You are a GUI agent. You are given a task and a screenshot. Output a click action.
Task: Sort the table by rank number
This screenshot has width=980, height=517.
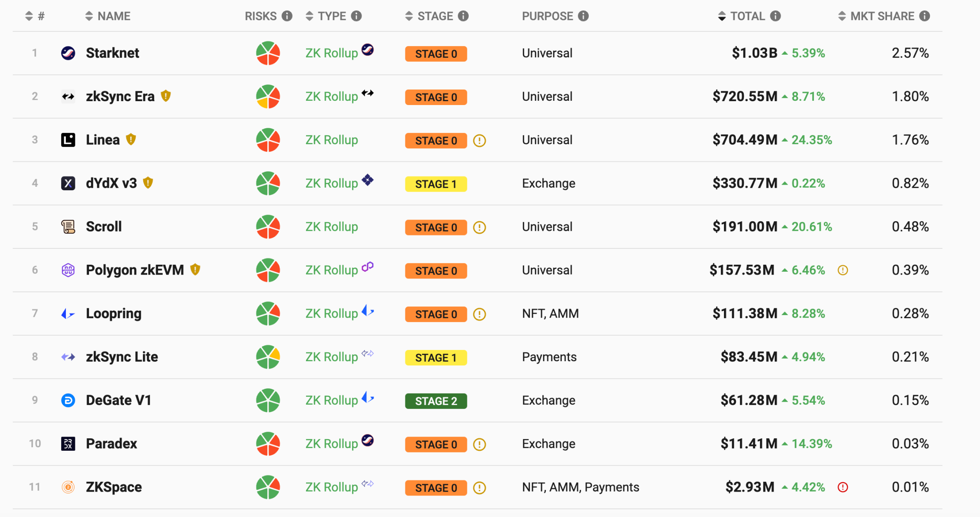[x=29, y=16]
